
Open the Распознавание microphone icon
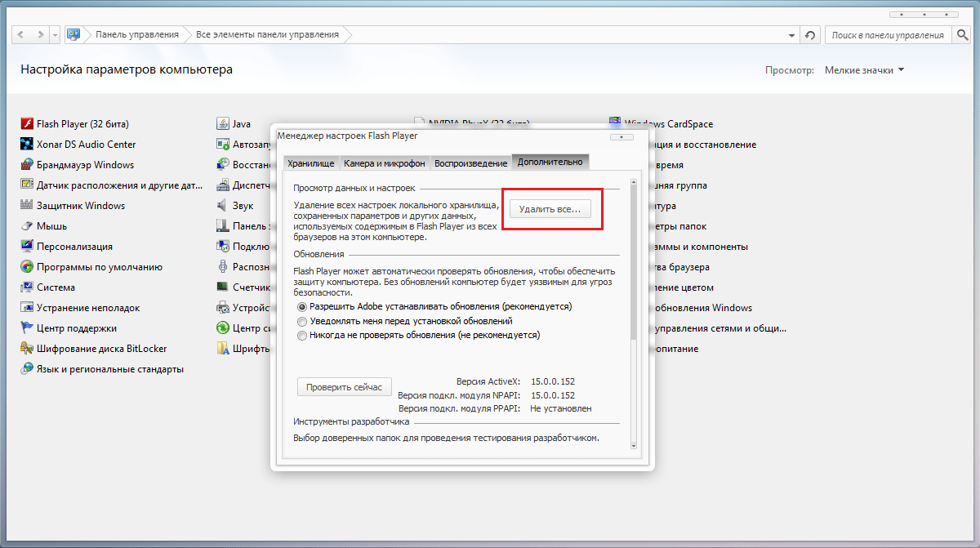pyautogui.click(x=222, y=267)
